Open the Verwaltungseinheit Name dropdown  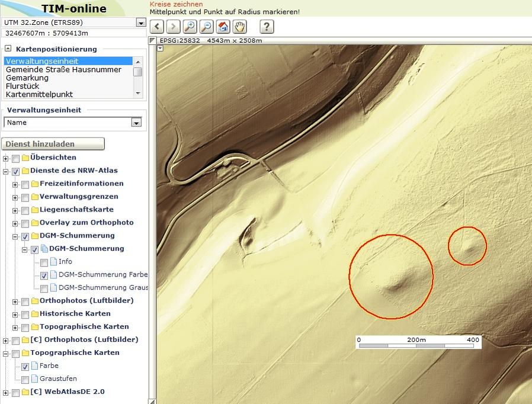[136, 123]
